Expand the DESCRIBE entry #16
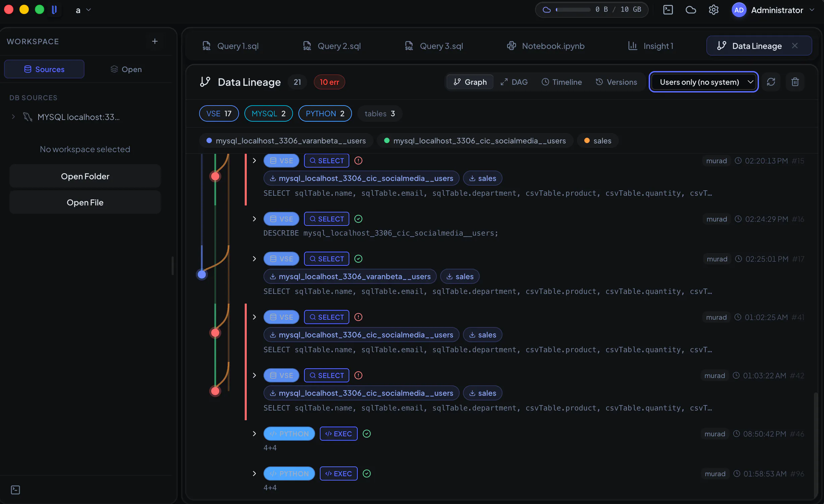The width and height of the screenshot is (824, 504). [x=254, y=219]
